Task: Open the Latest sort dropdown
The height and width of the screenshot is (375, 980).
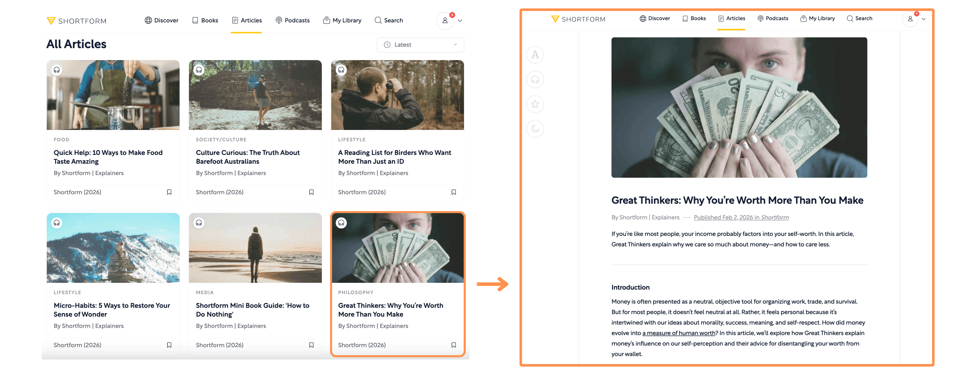Action: [x=420, y=45]
